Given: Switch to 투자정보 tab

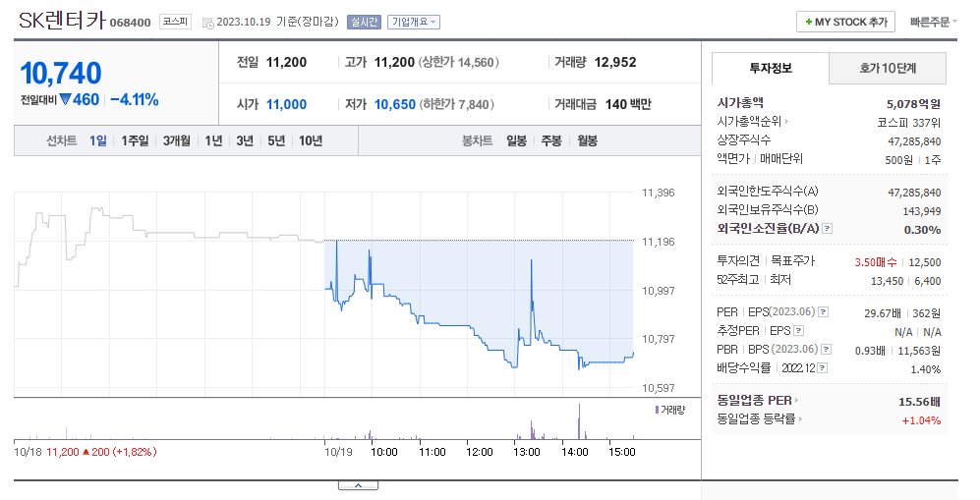Looking at the screenshot, I should pyautogui.click(x=771, y=68).
